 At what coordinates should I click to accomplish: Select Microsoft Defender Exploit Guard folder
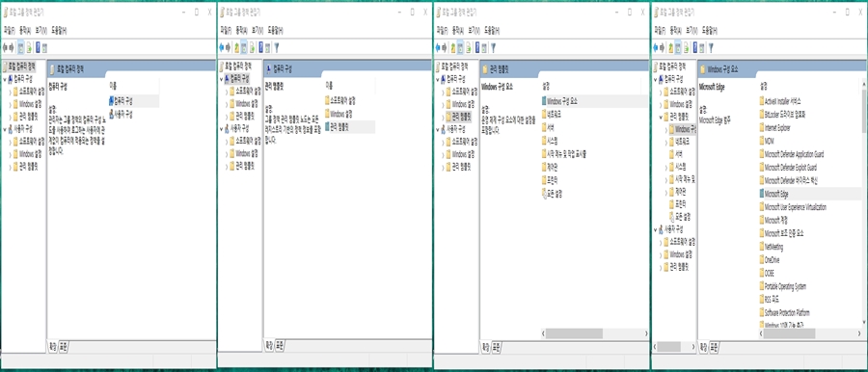click(788, 167)
